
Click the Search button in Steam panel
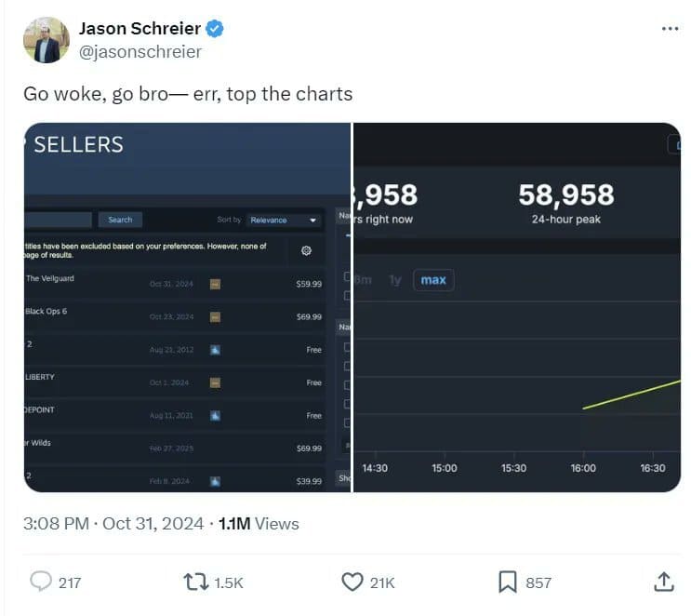tap(120, 220)
